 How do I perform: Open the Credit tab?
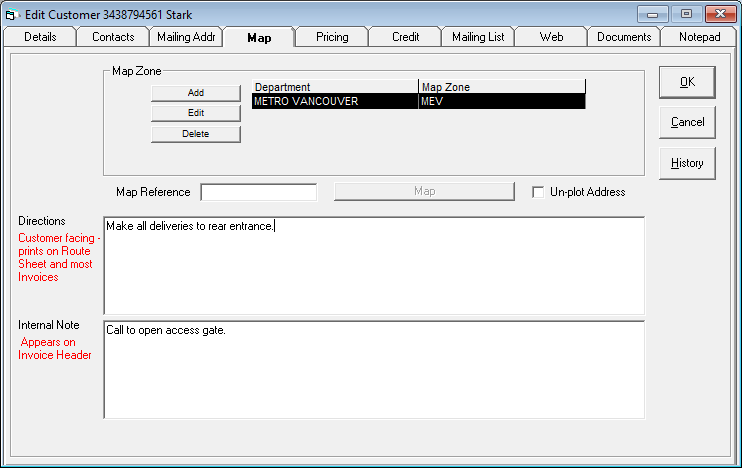click(406, 37)
